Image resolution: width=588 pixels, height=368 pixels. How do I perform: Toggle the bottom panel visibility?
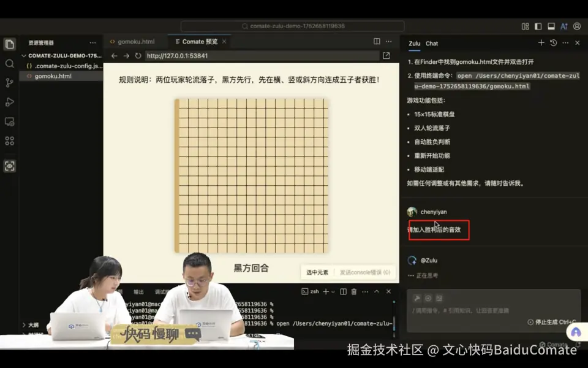point(551,26)
